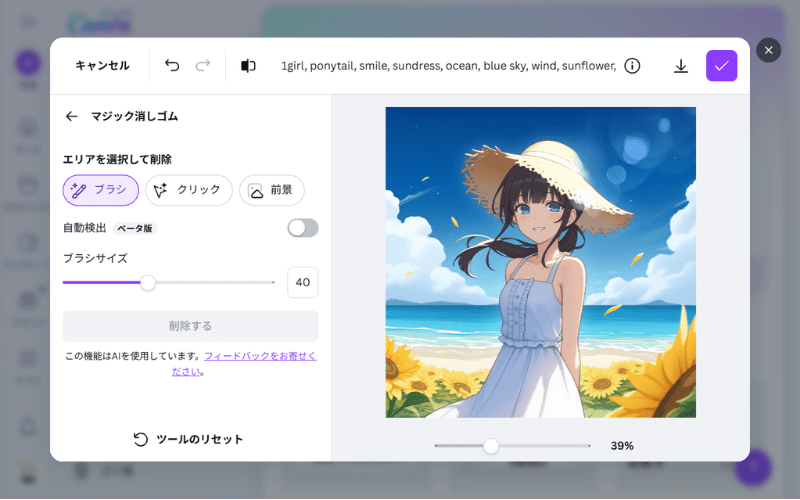
Task: Click the 削除する button
Action: 190,326
